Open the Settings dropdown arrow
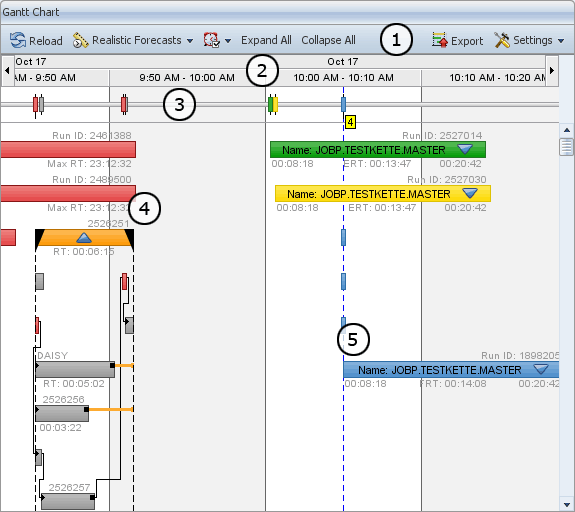The height and width of the screenshot is (512, 575). (561, 41)
